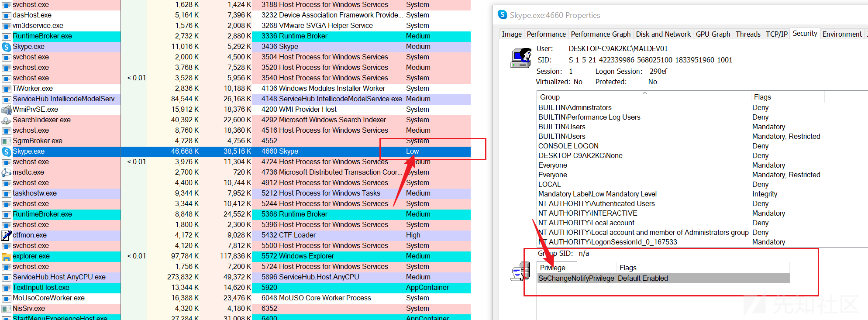The height and width of the screenshot is (320, 868).
Task: Click the msdtc.exe process icon
Action: [x=7, y=172]
